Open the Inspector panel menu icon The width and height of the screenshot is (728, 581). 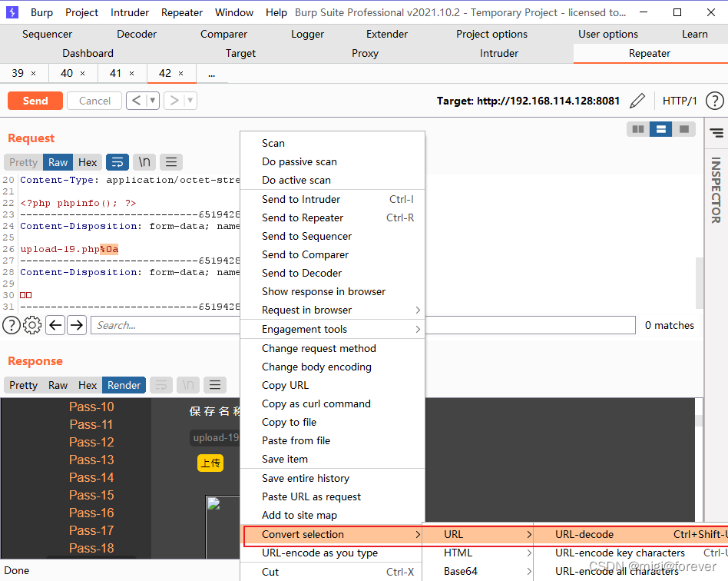[x=716, y=134]
